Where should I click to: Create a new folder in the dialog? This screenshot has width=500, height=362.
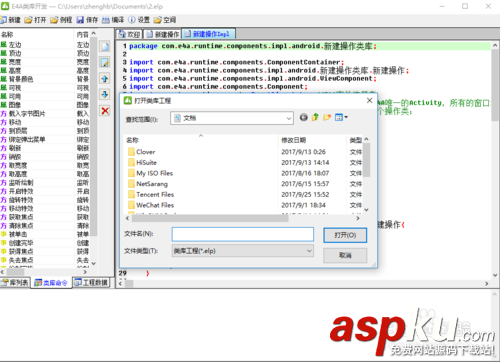click(x=327, y=117)
